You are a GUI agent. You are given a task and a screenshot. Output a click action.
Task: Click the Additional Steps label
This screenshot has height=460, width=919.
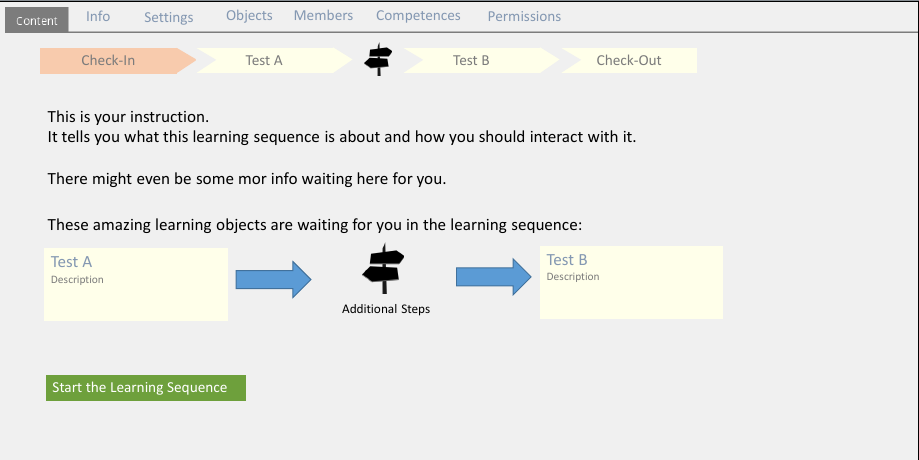coord(386,309)
